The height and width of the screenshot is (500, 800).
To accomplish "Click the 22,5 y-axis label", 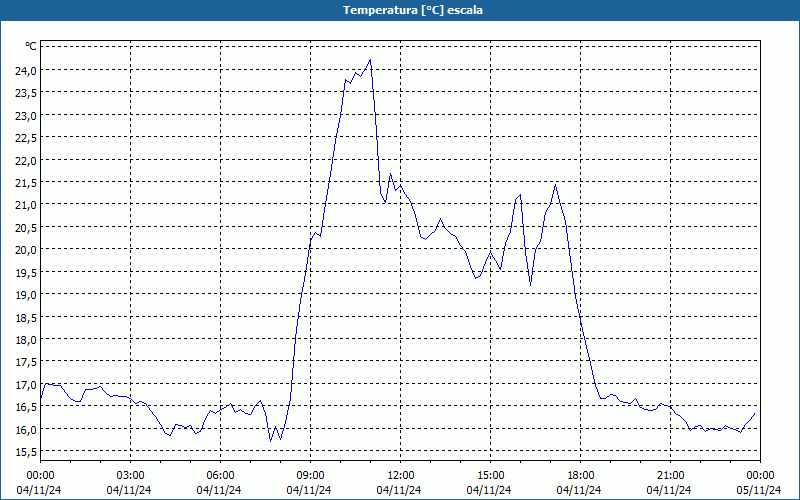I will click(26, 138).
